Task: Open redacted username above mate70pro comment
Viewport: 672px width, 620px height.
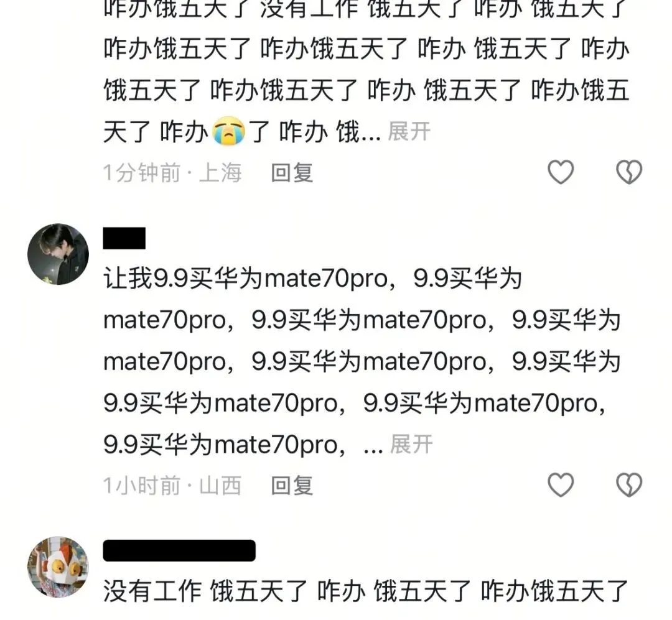Action: 124,238
